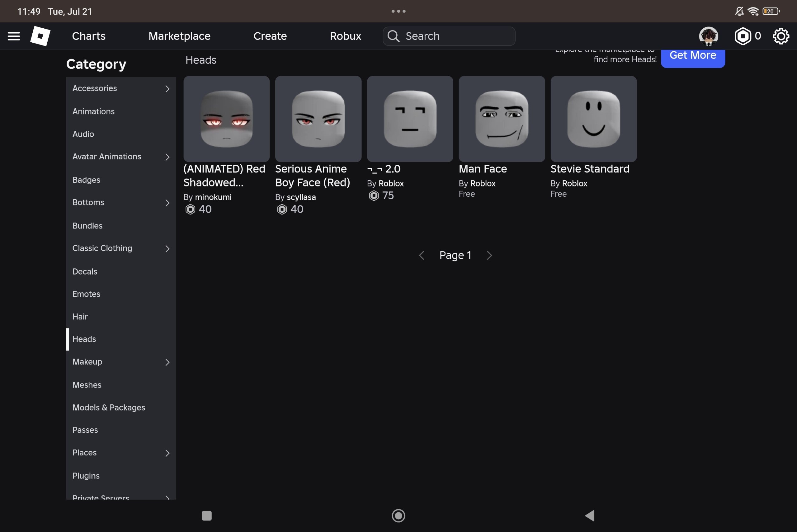The height and width of the screenshot is (532, 797).
Task: Open Serious Anime Boy Face (Red) title
Action: pos(313,176)
